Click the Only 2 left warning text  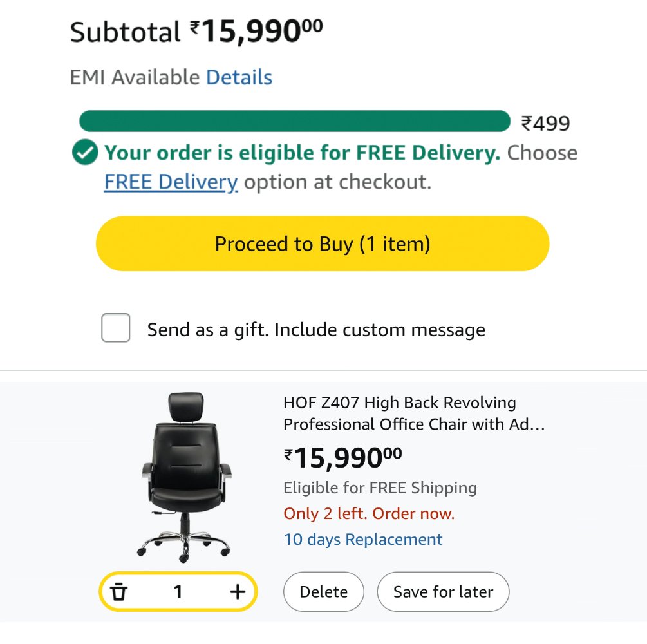[368, 513]
